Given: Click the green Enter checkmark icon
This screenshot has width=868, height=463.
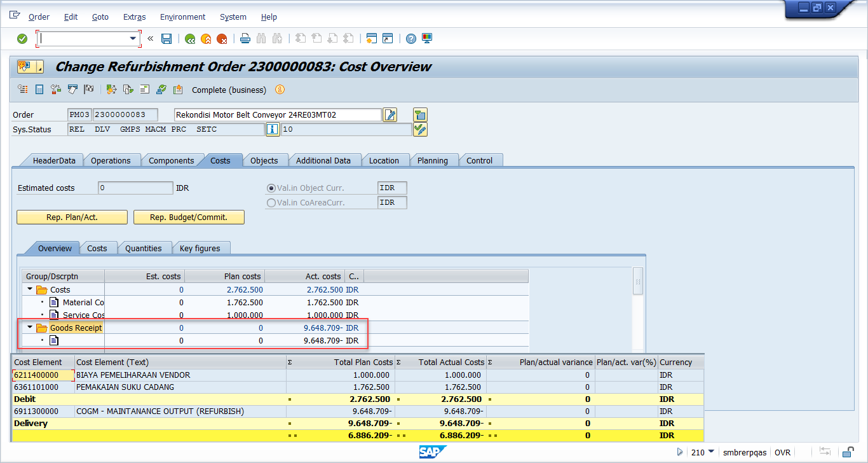Looking at the screenshot, I should coord(22,39).
